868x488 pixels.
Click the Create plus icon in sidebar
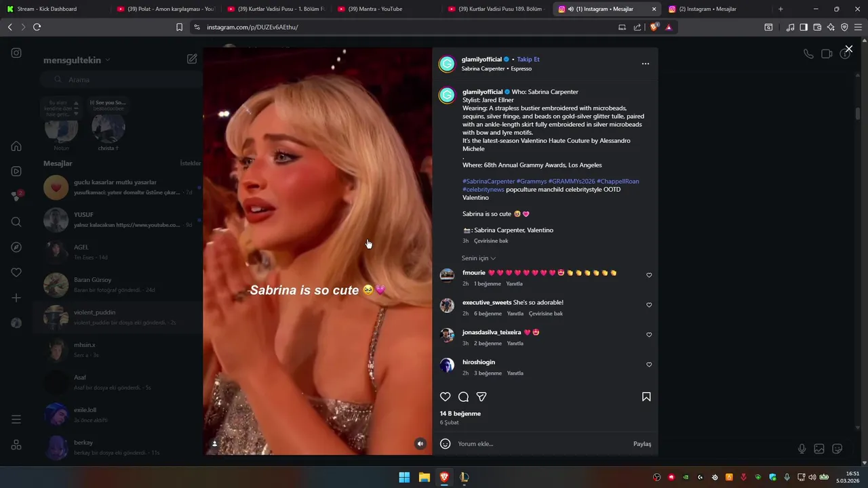coord(16,298)
